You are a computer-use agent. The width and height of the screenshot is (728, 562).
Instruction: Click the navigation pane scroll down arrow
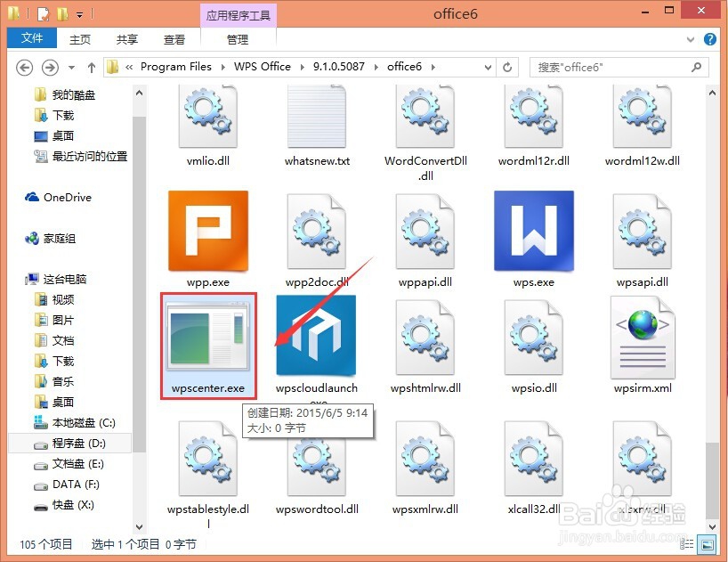(x=140, y=526)
